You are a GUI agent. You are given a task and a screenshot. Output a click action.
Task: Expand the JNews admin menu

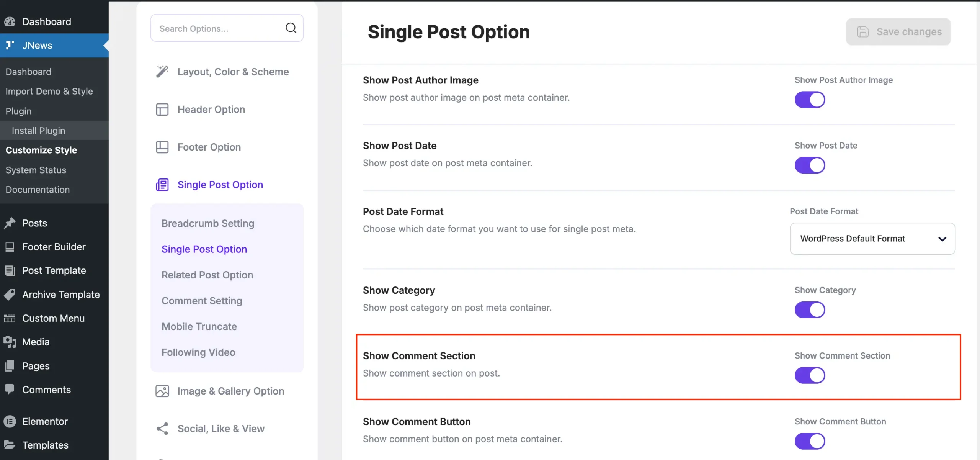[37, 46]
